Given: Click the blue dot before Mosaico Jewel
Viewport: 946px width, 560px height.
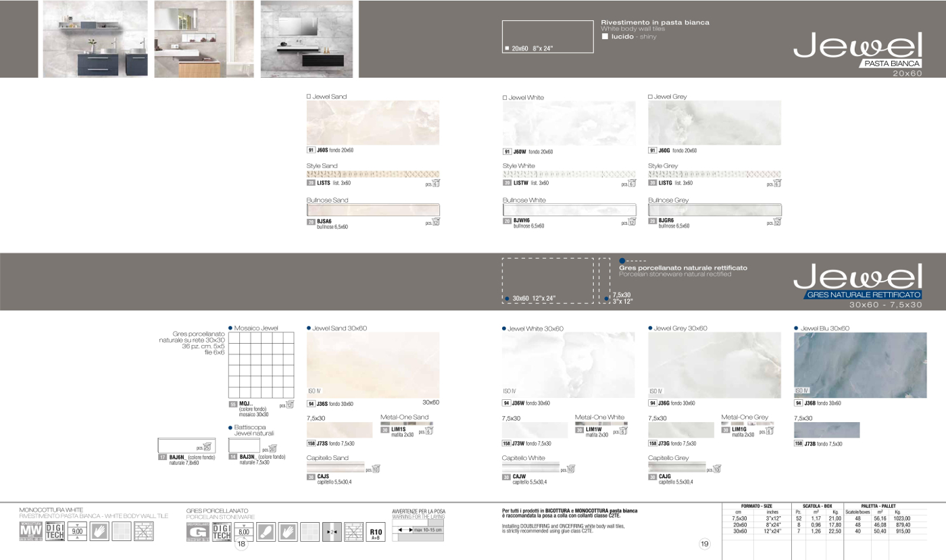Looking at the screenshot, I should point(230,328).
